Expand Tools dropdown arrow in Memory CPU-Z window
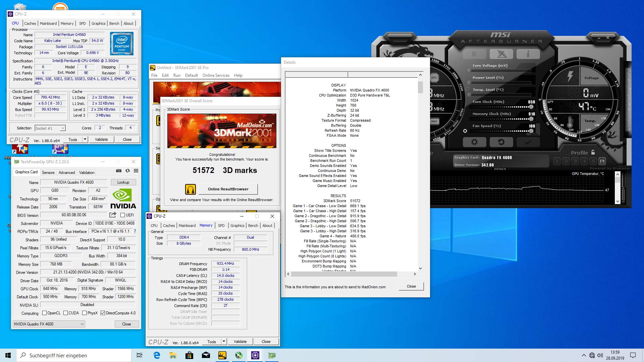Viewport: 644px width, 362px height. coord(224,342)
